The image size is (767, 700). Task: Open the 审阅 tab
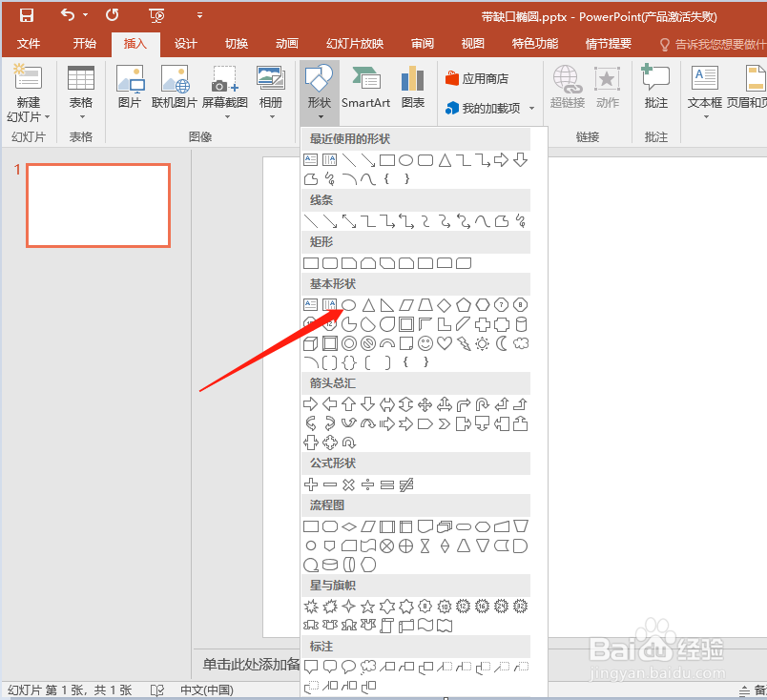tap(423, 44)
